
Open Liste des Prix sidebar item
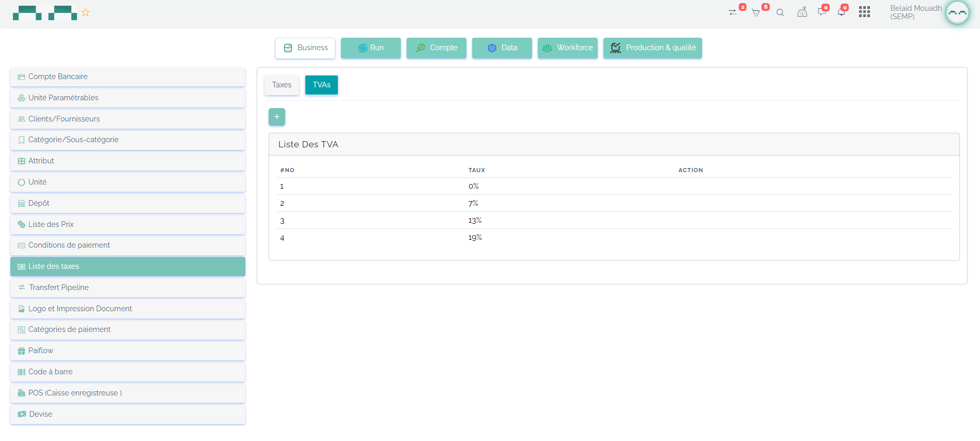click(x=128, y=224)
